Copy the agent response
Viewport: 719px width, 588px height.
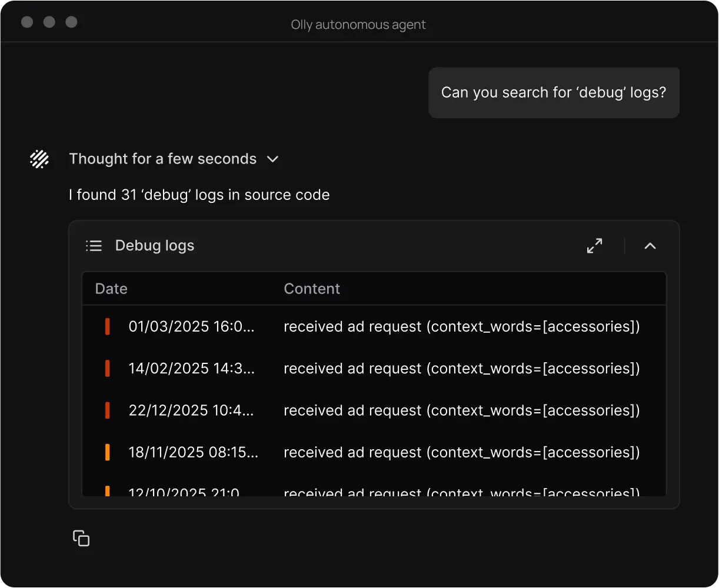coord(81,538)
